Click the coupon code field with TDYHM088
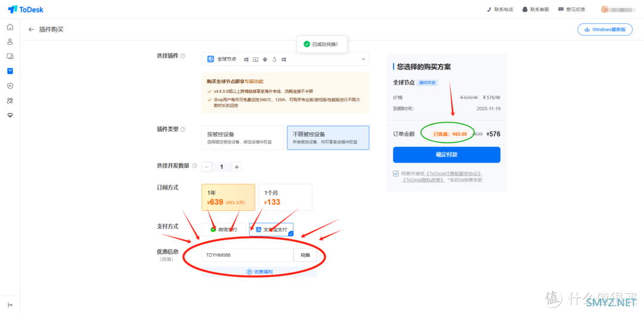Viewport: 644px width, 314px height. coord(247,255)
